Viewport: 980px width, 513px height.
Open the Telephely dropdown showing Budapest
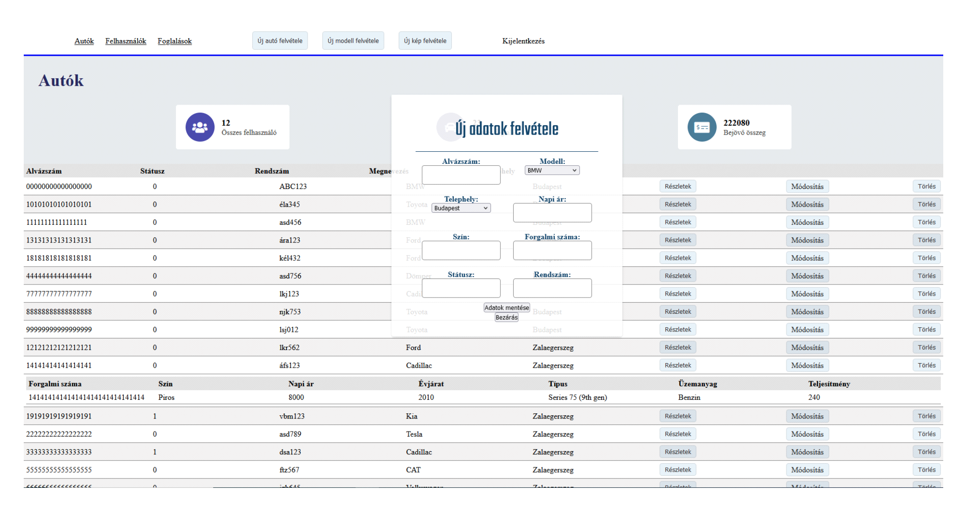pos(461,208)
